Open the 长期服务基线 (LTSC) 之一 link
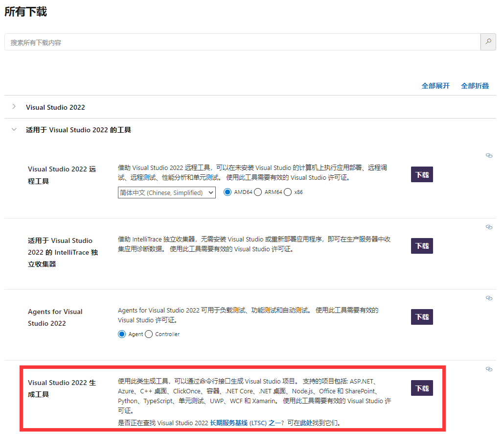The width and height of the screenshot is (504, 434). [245, 423]
